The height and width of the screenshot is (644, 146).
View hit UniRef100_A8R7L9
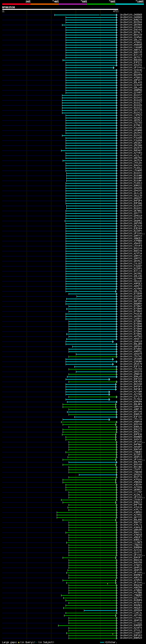click(x=131, y=50)
